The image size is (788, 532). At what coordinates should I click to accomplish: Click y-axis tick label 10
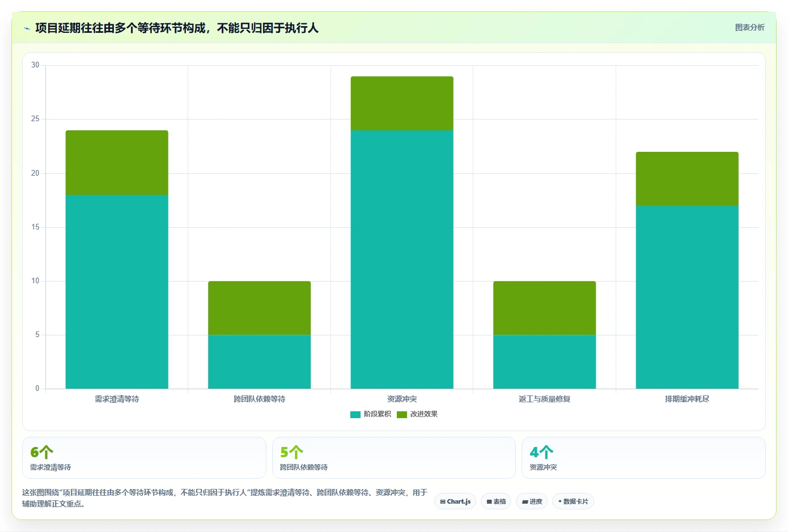[x=35, y=281]
